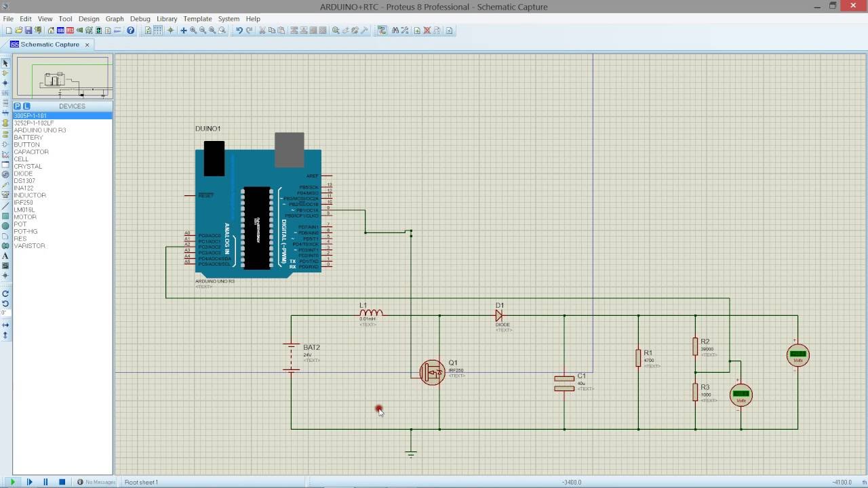The width and height of the screenshot is (868, 488).
Task: Click the Zoom Out magnifier icon
Action: [203, 30]
